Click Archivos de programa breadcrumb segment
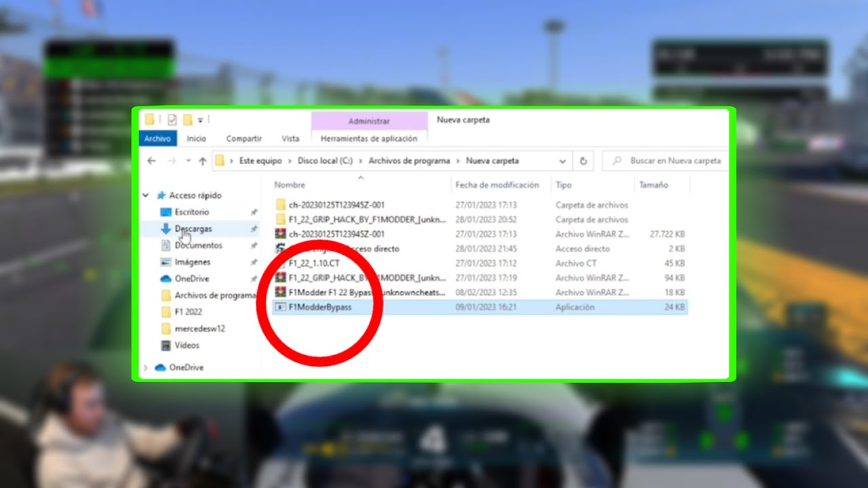The height and width of the screenshot is (488, 868). coord(409,161)
